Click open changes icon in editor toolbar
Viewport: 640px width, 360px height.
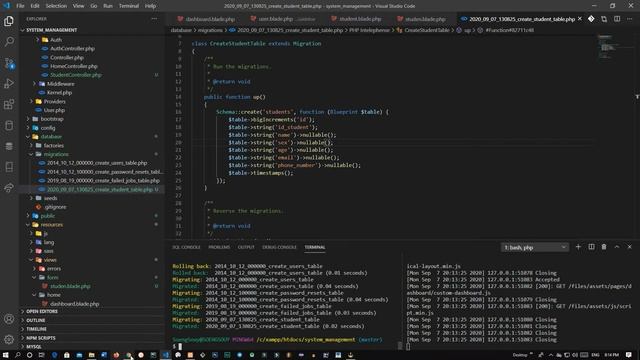pos(604,19)
